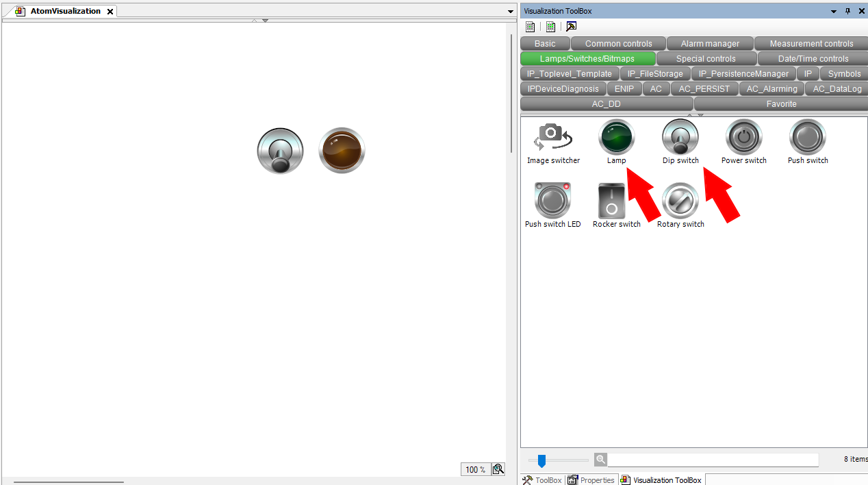Screen dimensions: 868x485
Task: Click the hammer build icon on the toolbar
Action: 571,27
